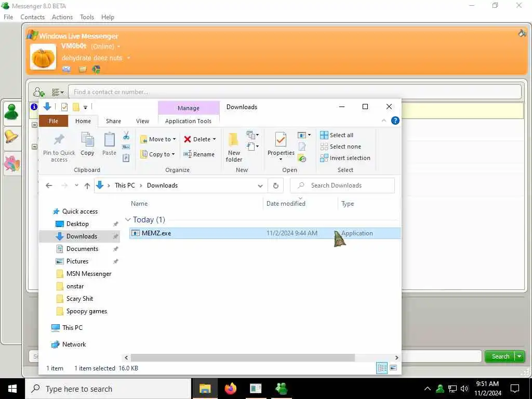The image size is (532, 399).
Task: Open Messenger Actions menu
Action: click(x=62, y=17)
